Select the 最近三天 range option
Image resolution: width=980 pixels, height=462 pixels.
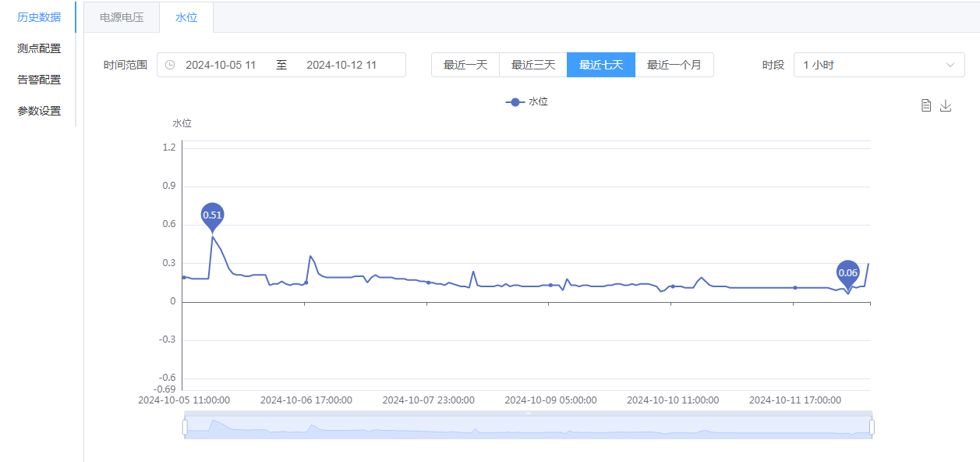533,65
